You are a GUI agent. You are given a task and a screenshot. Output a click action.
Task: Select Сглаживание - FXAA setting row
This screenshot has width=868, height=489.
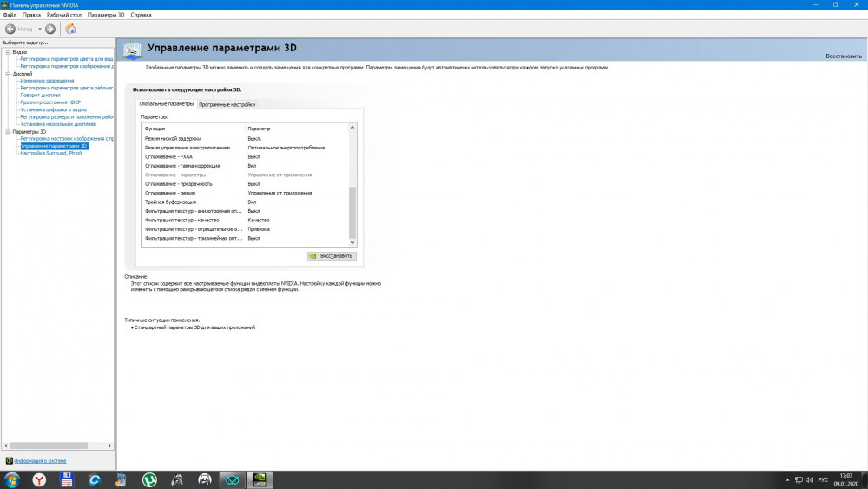tap(246, 156)
